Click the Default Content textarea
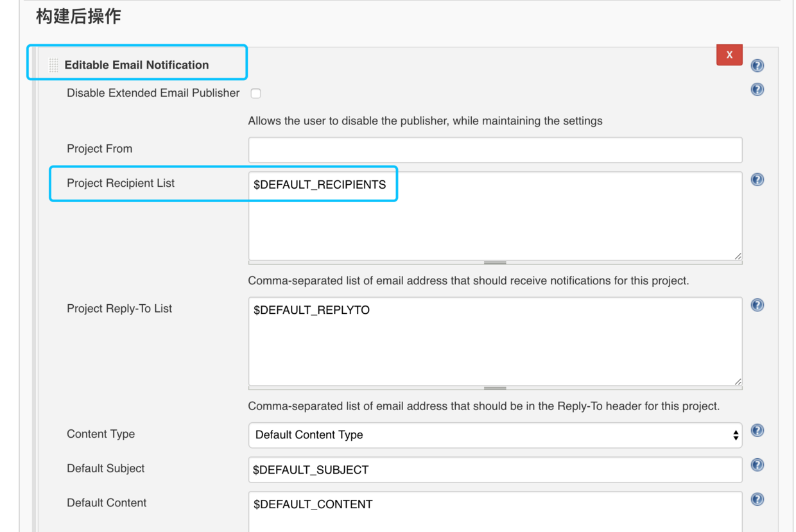 point(495,511)
